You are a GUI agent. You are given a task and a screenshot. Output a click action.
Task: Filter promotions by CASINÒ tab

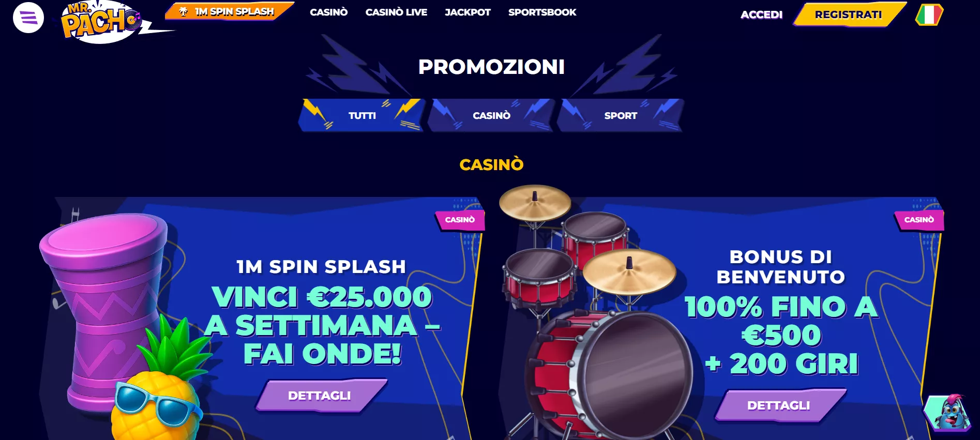point(491,115)
